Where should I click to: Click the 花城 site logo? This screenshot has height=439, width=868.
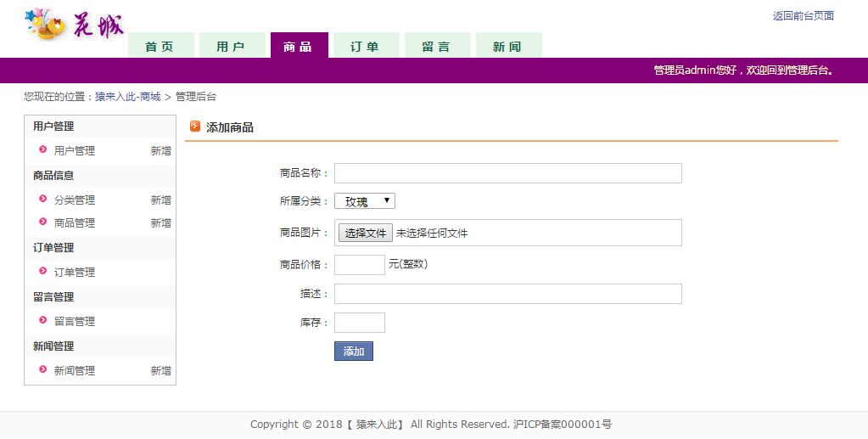(74, 25)
